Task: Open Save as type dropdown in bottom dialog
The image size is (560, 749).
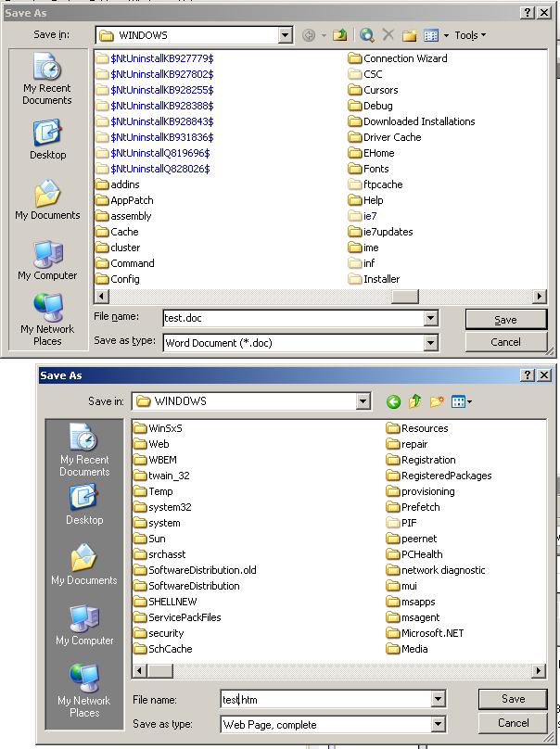Action: click(439, 725)
